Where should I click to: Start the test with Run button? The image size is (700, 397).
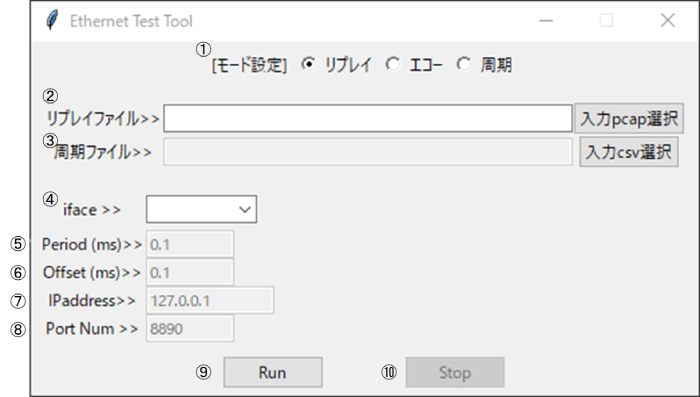point(273,372)
